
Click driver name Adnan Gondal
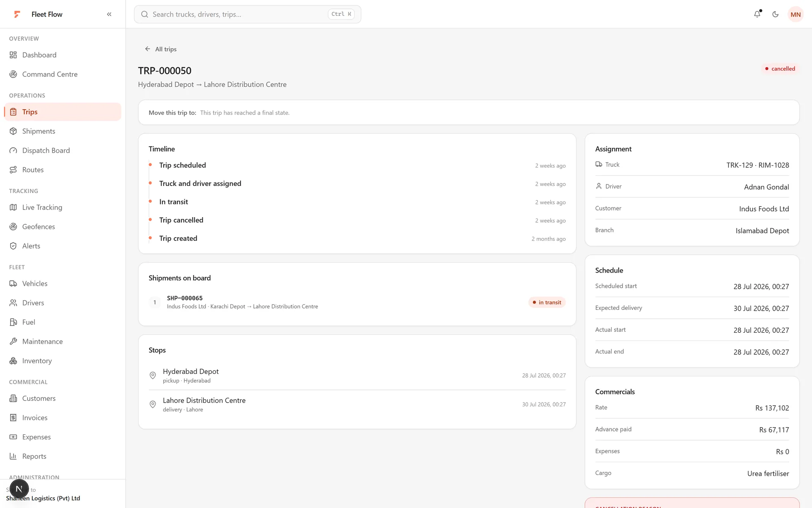[766, 187]
